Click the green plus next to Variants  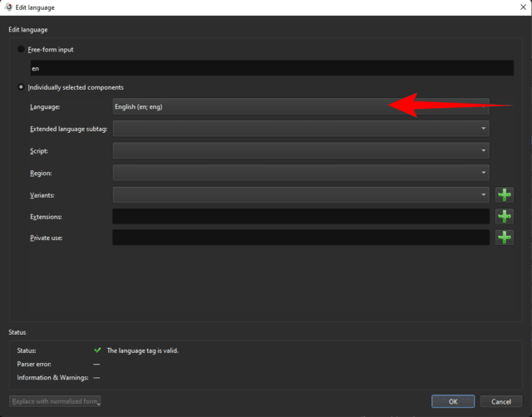coord(505,195)
